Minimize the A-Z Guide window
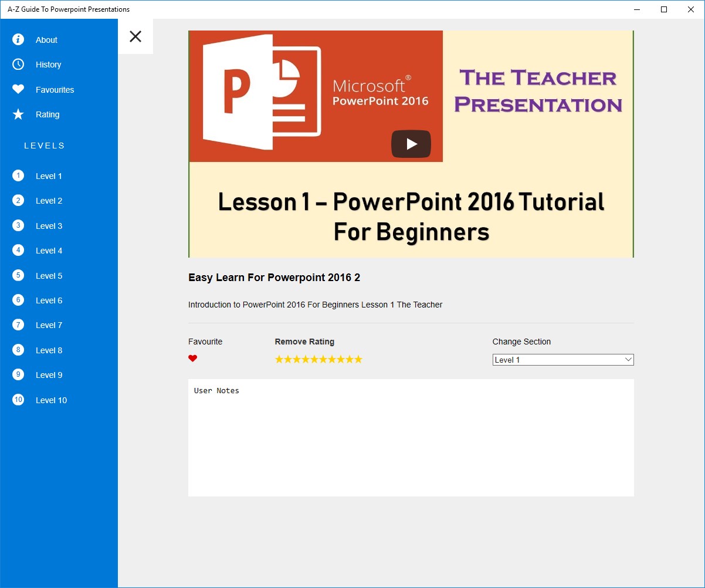The width and height of the screenshot is (705, 588). point(637,9)
